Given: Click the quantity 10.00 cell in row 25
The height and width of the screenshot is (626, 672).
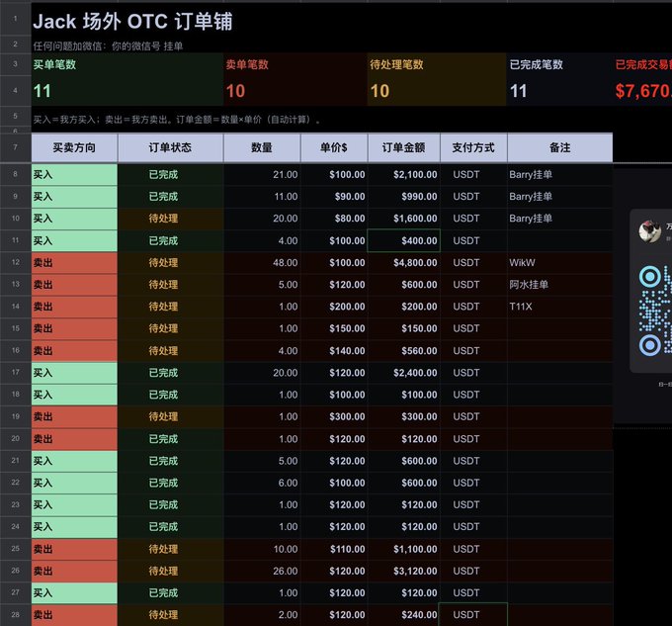Looking at the screenshot, I should click(262, 549).
